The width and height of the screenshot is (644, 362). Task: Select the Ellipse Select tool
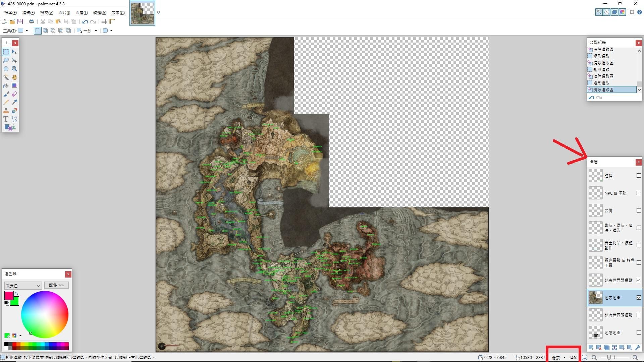pos(6,69)
